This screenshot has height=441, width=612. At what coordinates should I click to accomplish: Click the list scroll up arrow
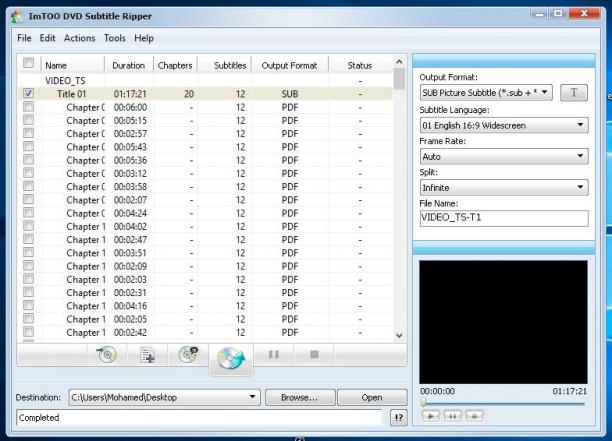[399, 62]
